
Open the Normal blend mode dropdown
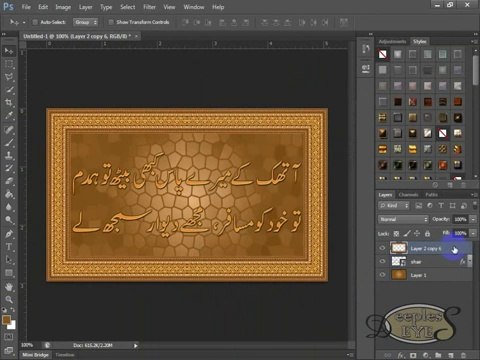403,219
